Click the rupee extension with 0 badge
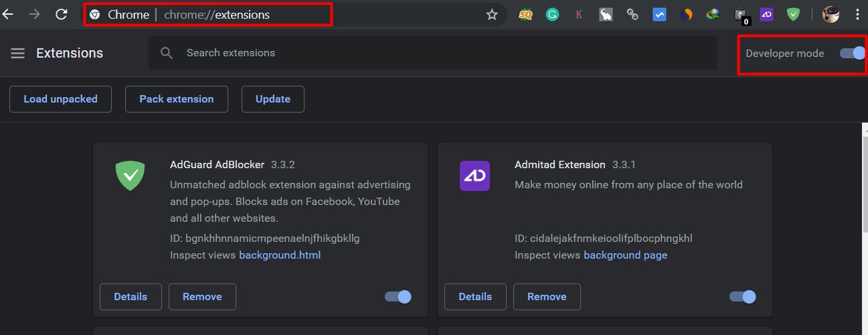868x335 pixels. tap(742, 16)
